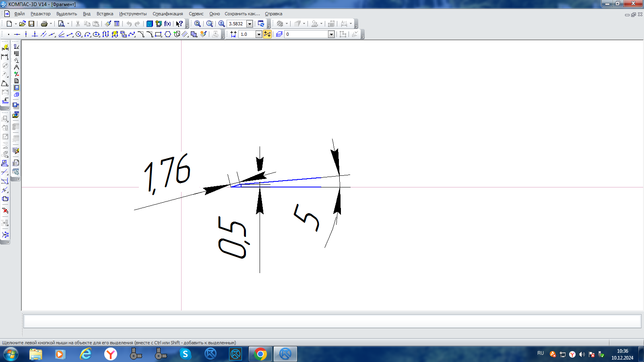Image resolution: width=644 pixels, height=362 pixels.
Task: Click the Save floppy disk icon
Action: coord(31,24)
